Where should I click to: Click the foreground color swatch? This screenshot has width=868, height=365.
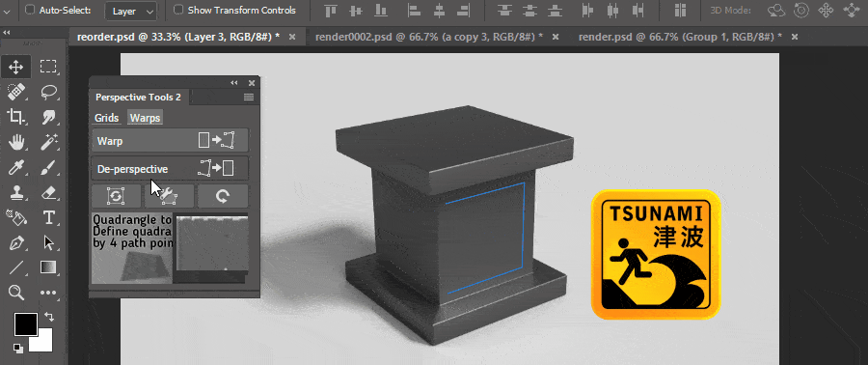[x=25, y=324]
